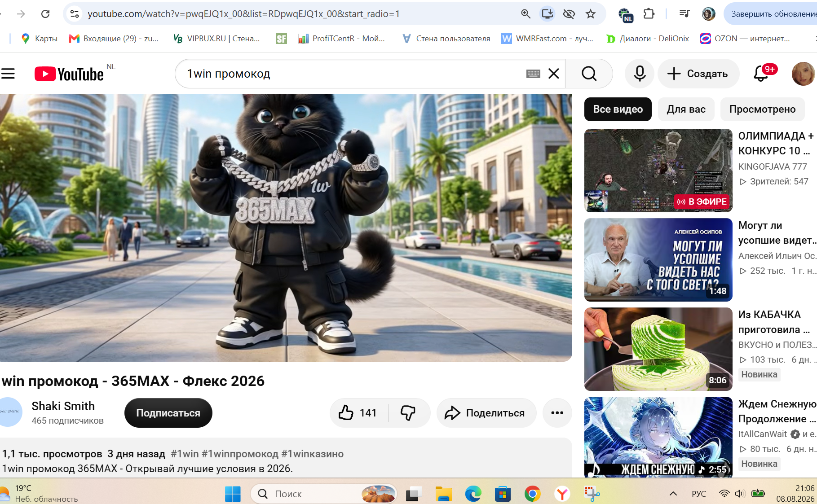Open more actions three-dot menu
Screen dimensions: 817x504
coord(557,413)
